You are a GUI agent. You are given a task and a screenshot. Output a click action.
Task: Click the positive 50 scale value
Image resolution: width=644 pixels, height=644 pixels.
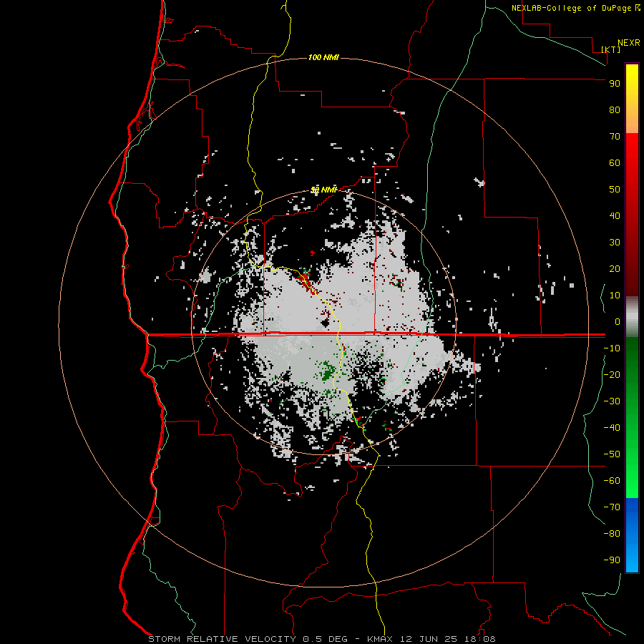(615, 190)
